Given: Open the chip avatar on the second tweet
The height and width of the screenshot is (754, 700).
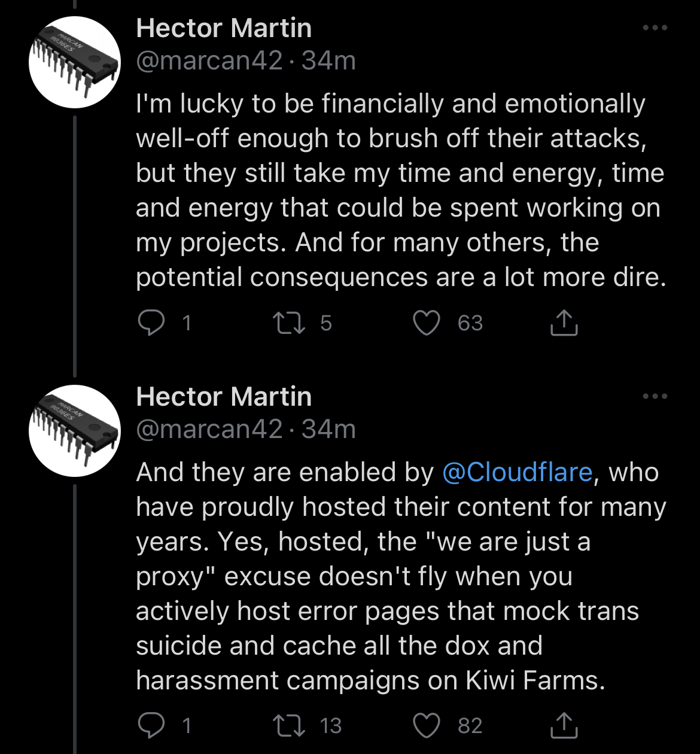Looking at the screenshot, I should 75,431.
